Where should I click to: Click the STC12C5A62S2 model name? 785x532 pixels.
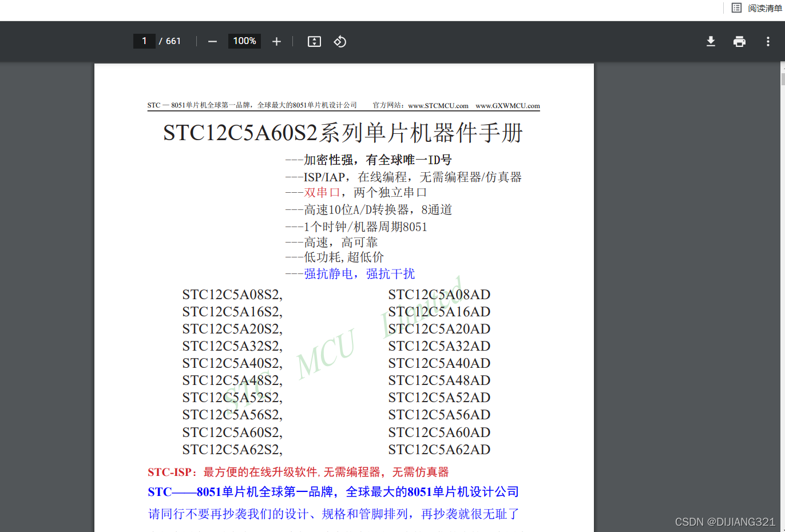pos(232,450)
